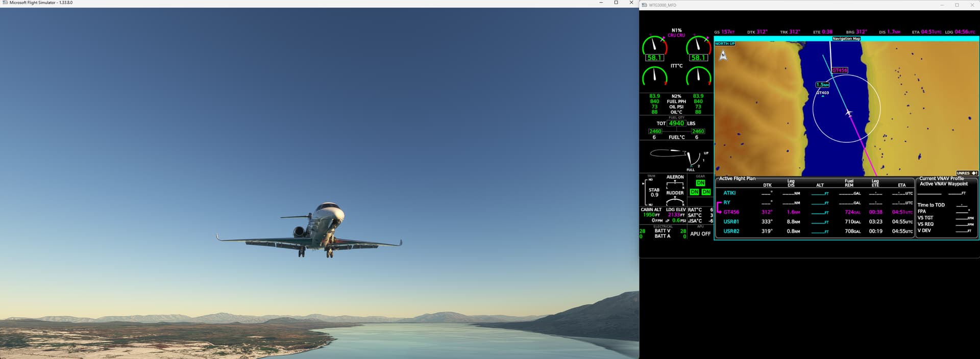Select the USR01 waypoint row
This screenshot has height=359, width=980.
point(731,222)
